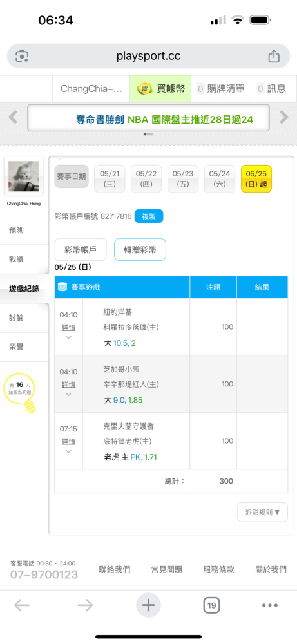This screenshot has height=644, width=297.
Task: Tap the ChangChia-Hsing avatar thumbnail
Action: 23,176
